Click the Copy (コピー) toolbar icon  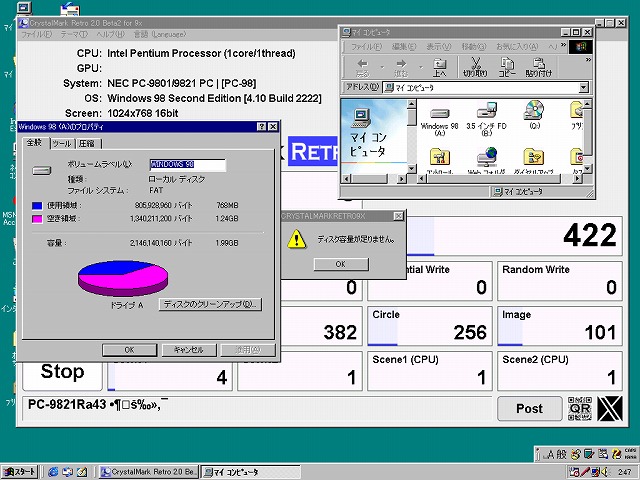click(507, 67)
